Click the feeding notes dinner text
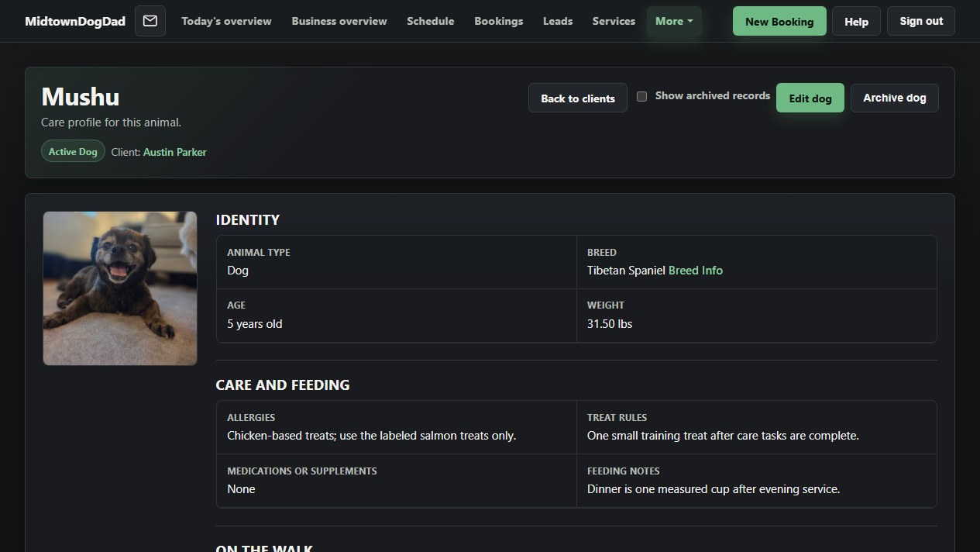The image size is (980, 552). tap(714, 489)
